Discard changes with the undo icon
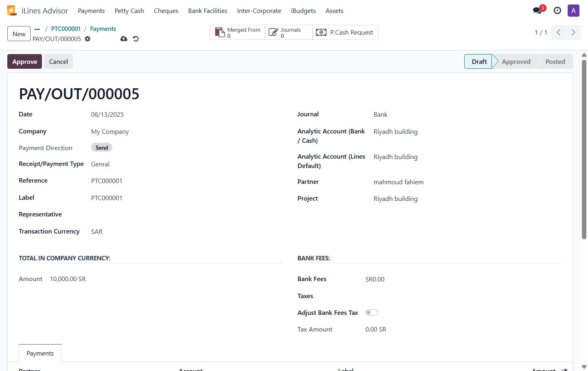Image resolution: width=588 pixels, height=371 pixels. click(x=136, y=39)
